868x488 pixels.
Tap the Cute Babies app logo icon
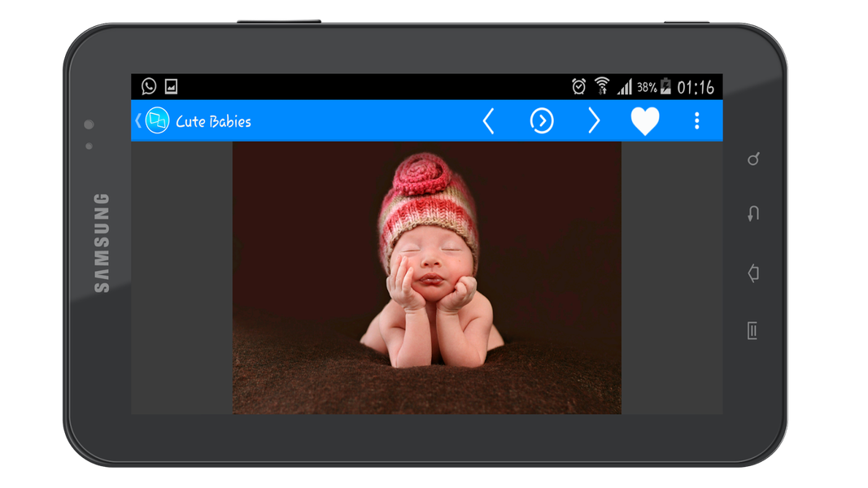point(157,121)
